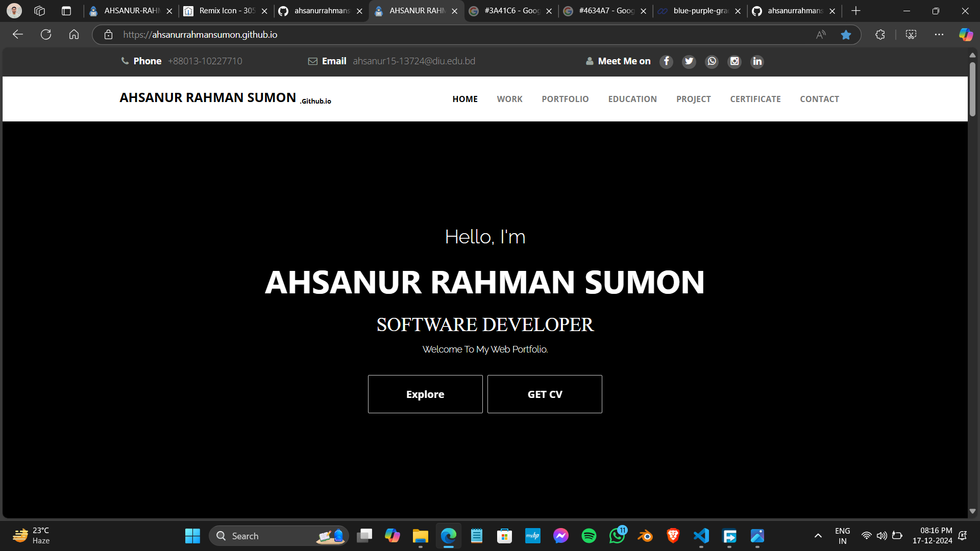
Task: Toggle the favorites star for this page
Action: (846, 35)
